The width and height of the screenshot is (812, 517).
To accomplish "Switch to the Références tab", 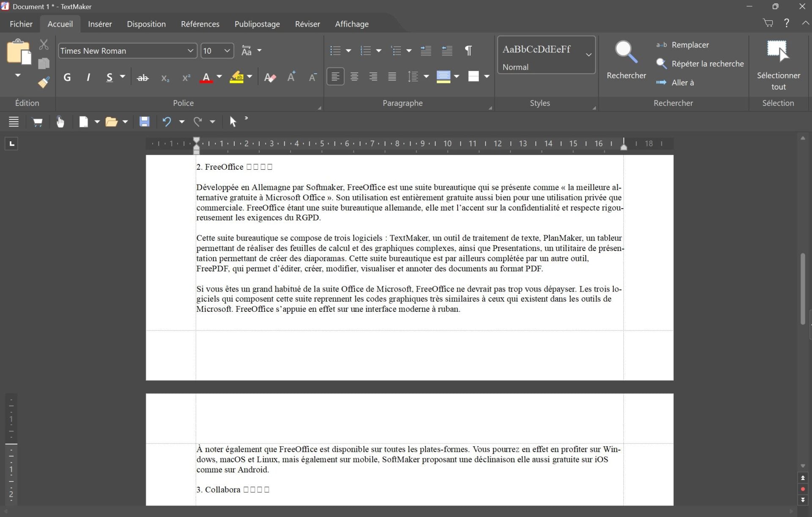I will coord(200,24).
